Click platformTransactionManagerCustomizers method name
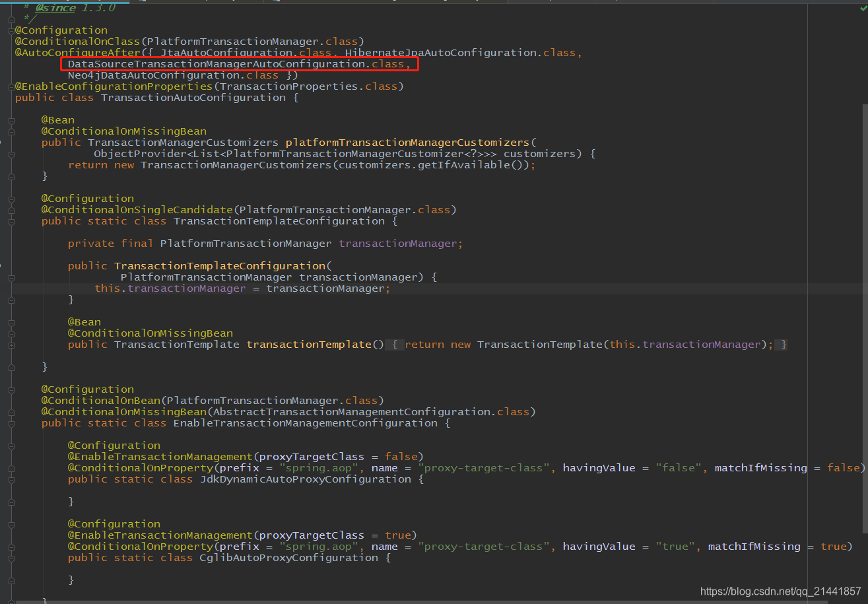The height and width of the screenshot is (604, 868). (407, 143)
